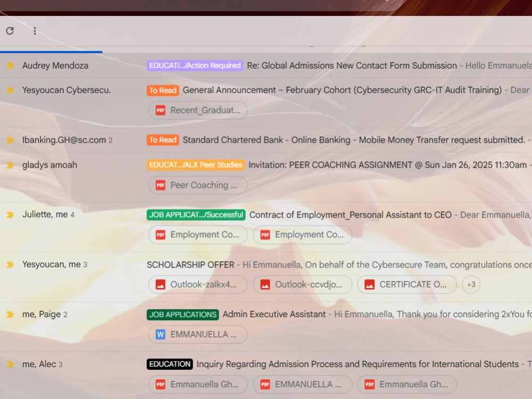The height and width of the screenshot is (399, 532).
Task: Open the Contract of Employment email
Action: (x=351, y=215)
